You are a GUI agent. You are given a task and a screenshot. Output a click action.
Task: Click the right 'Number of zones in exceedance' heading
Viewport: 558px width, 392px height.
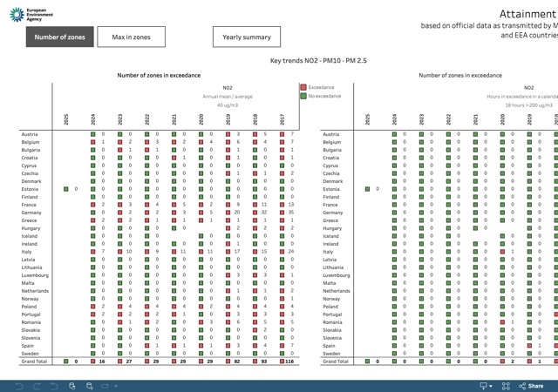coord(460,75)
